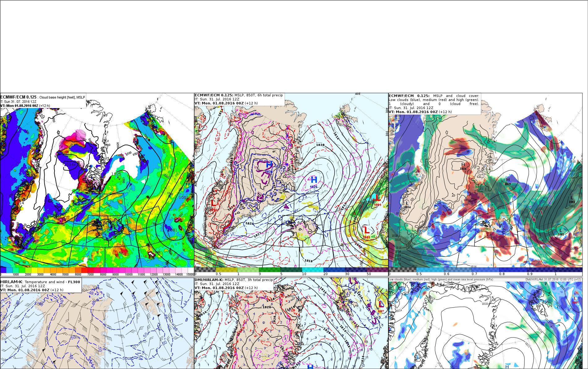Open the ECMWF MSLP 850T 6h precip map
Viewport: 588px width, 369px height.
tap(291, 184)
